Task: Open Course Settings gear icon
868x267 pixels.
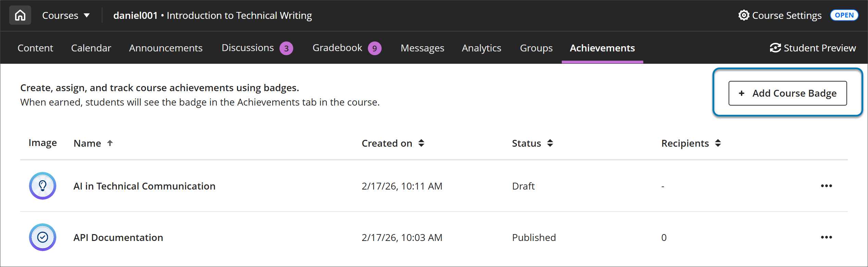Action: 744,15
